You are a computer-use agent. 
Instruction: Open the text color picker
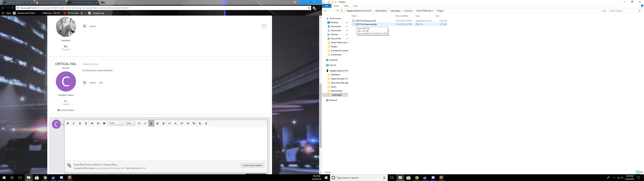click(x=206, y=123)
